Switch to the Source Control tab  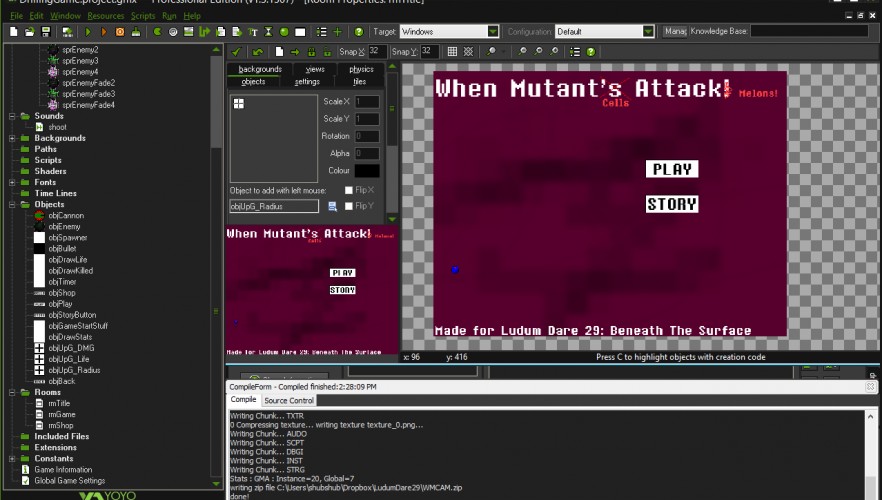point(289,400)
